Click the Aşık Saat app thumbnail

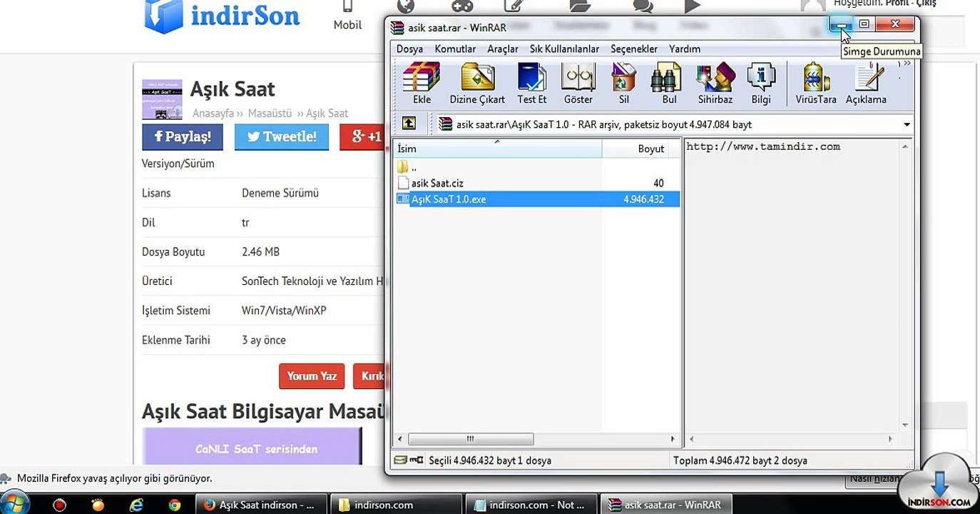162,99
